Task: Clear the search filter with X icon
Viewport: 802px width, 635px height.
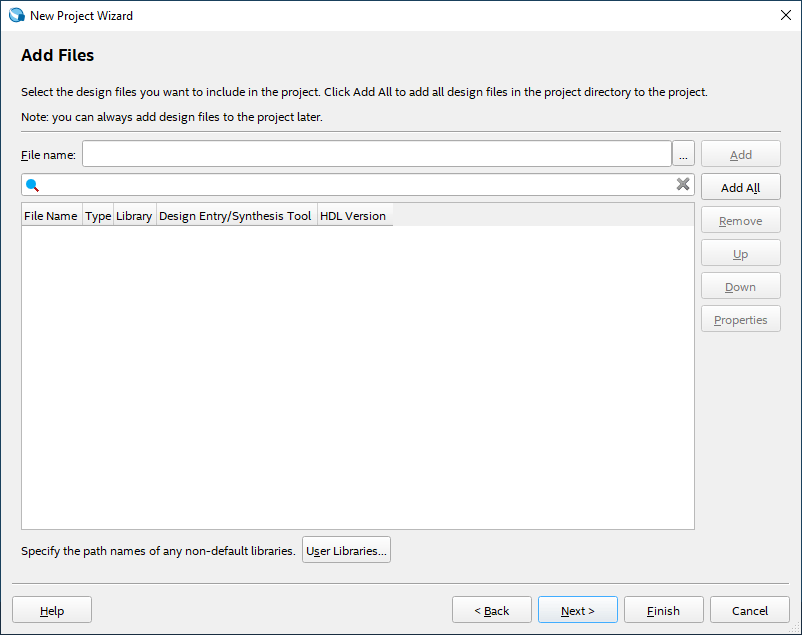Action: [683, 184]
